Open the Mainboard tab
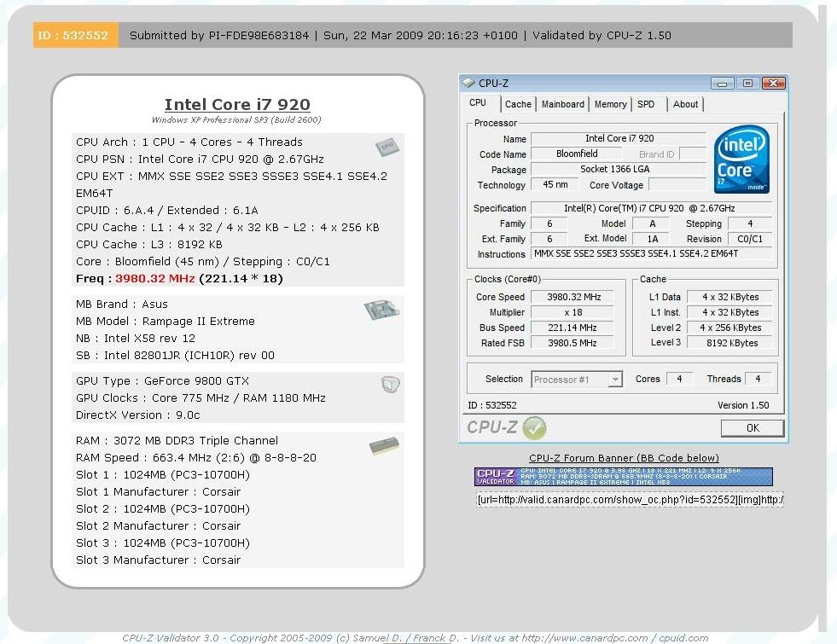 (x=562, y=104)
